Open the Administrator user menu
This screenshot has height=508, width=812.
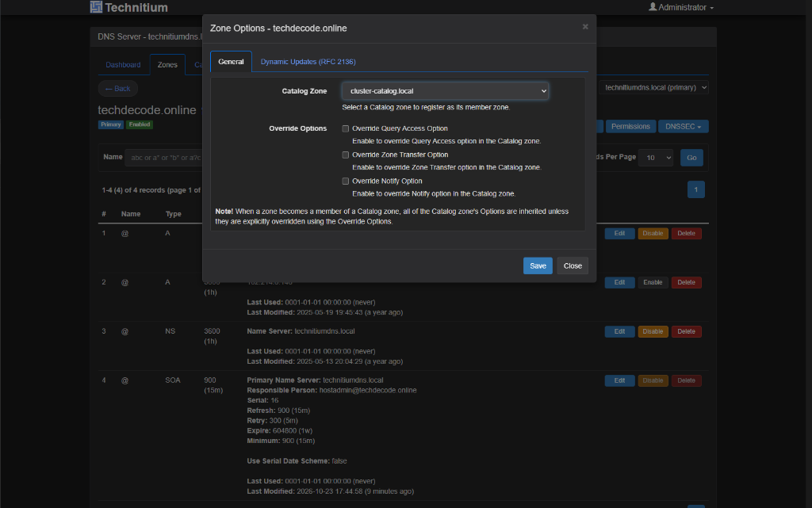pyautogui.click(x=681, y=7)
